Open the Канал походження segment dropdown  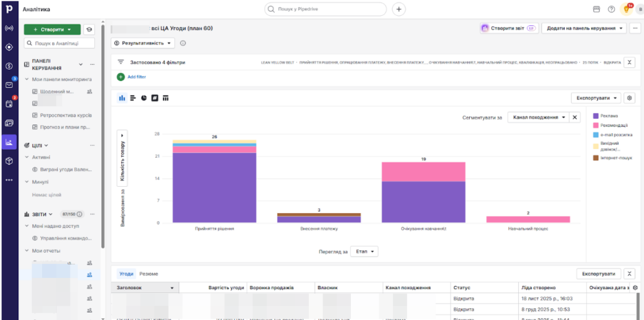[x=538, y=117]
